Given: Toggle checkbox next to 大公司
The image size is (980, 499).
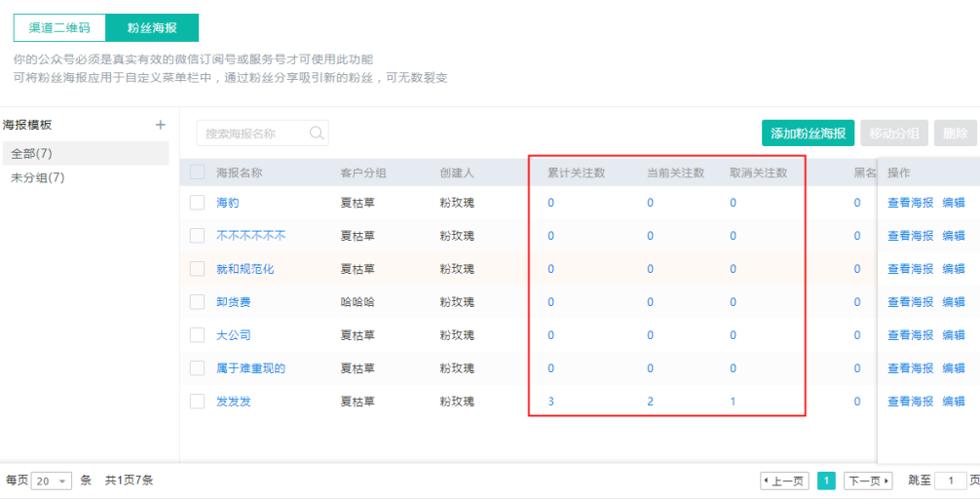Looking at the screenshot, I should (x=198, y=335).
